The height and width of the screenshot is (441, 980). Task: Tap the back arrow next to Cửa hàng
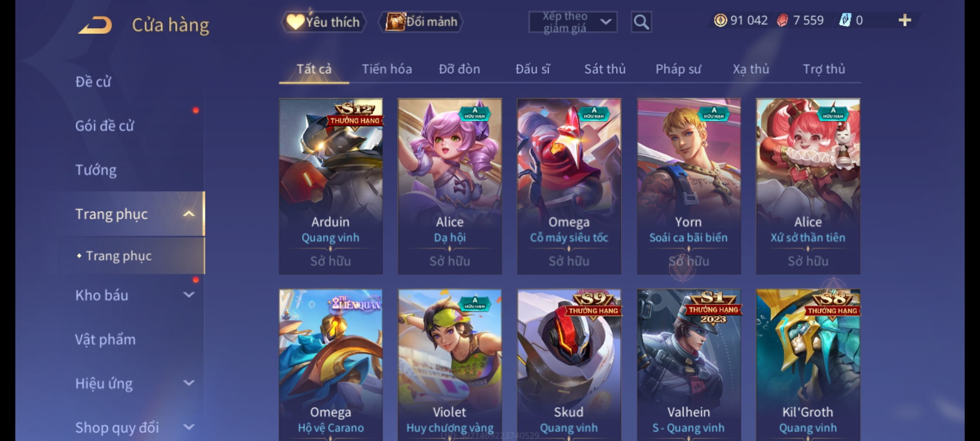[95, 25]
